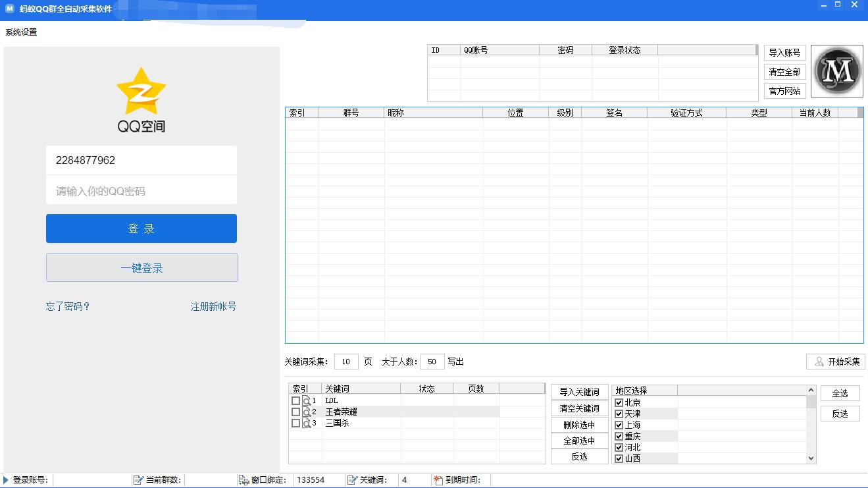Click the 清空全部 button
This screenshot has width=868, height=488.
(x=785, y=72)
